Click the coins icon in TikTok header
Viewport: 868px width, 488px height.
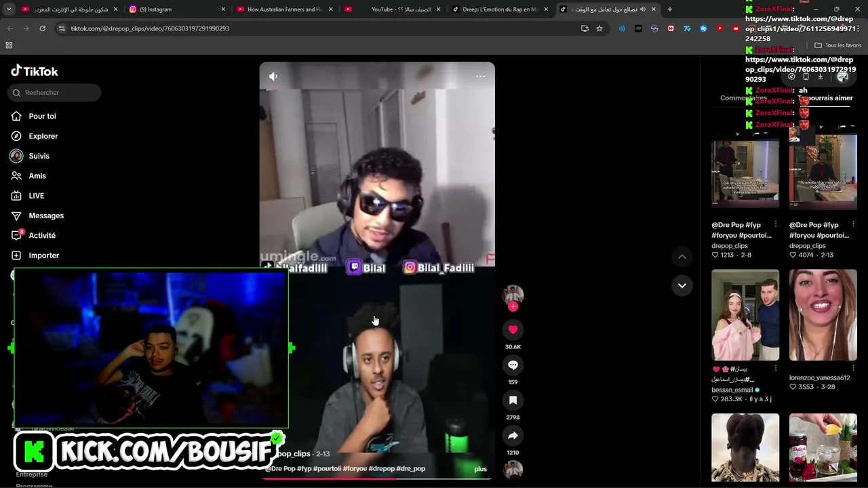click(x=791, y=77)
